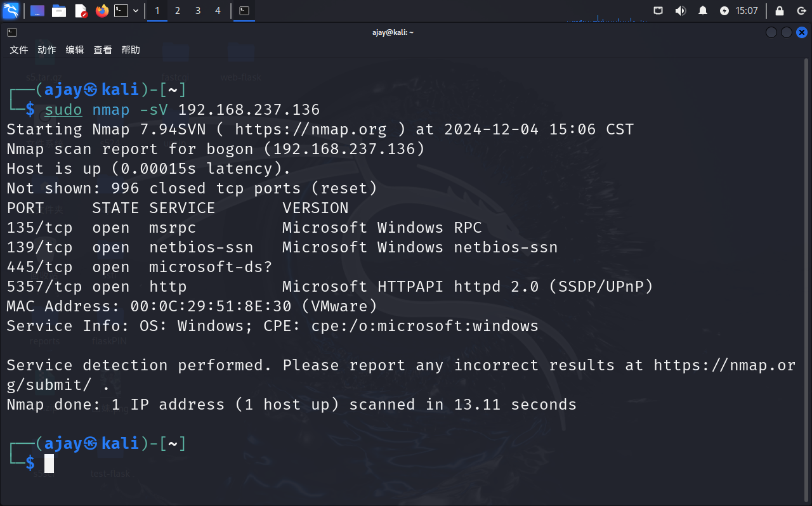
Task: Click the show desktop panel icon
Action: point(37,11)
